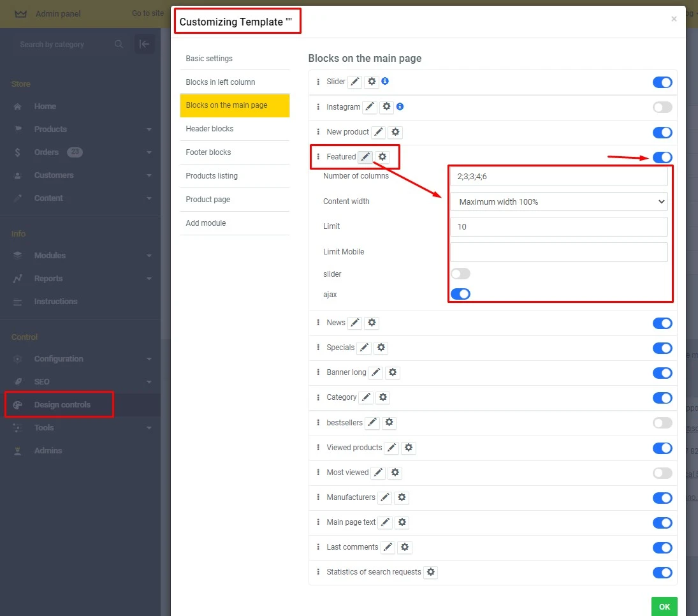Switch to the Header blocks tab
Image resolution: width=698 pixels, height=616 pixels.
(210, 129)
